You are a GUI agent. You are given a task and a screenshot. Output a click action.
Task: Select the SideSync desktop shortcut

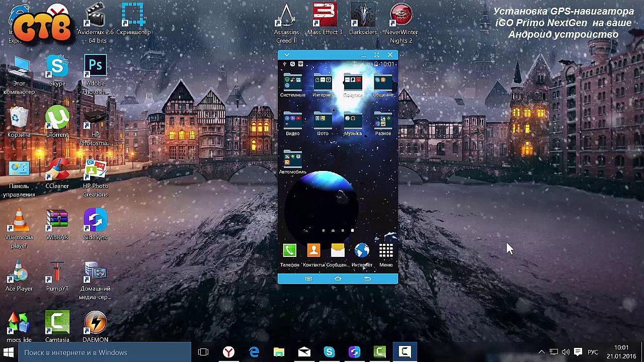95,225
